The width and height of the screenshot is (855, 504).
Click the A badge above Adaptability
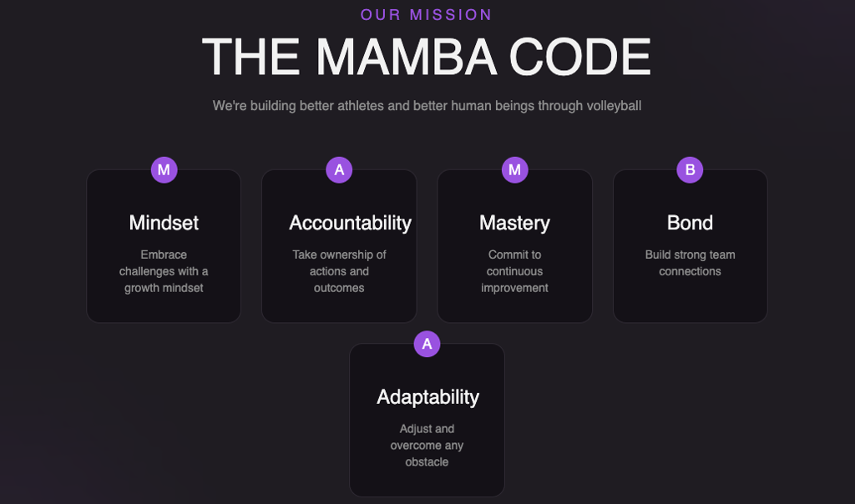pos(427,344)
